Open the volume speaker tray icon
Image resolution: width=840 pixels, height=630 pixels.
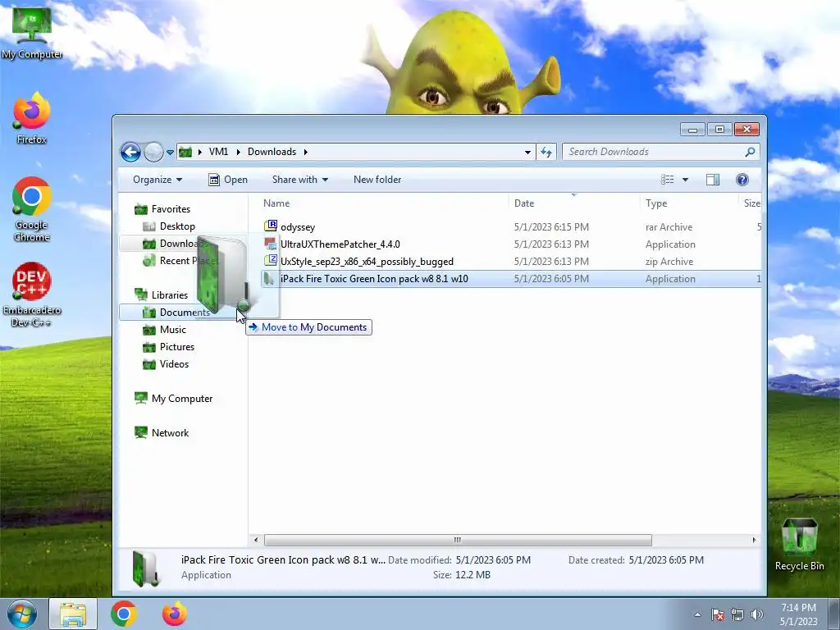click(x=757, y=614)
